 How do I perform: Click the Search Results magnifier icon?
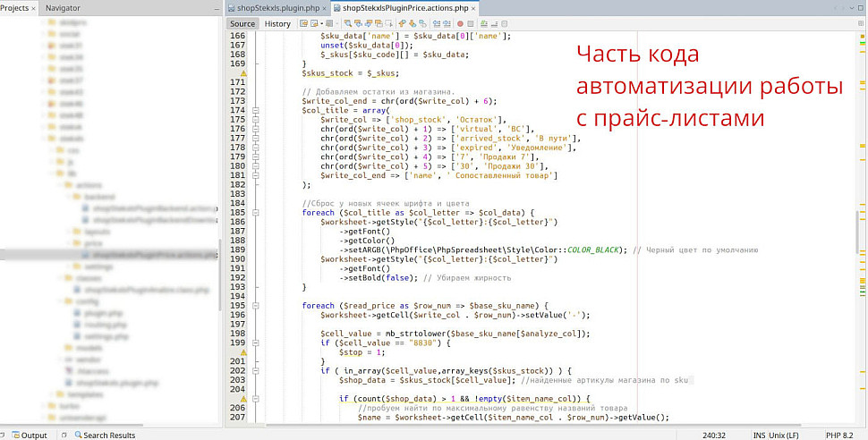pyautogui.click(x=78, y=435)
